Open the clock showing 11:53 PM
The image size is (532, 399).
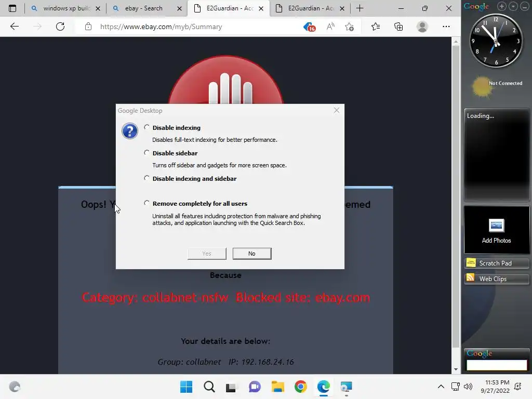coord(495,387)
